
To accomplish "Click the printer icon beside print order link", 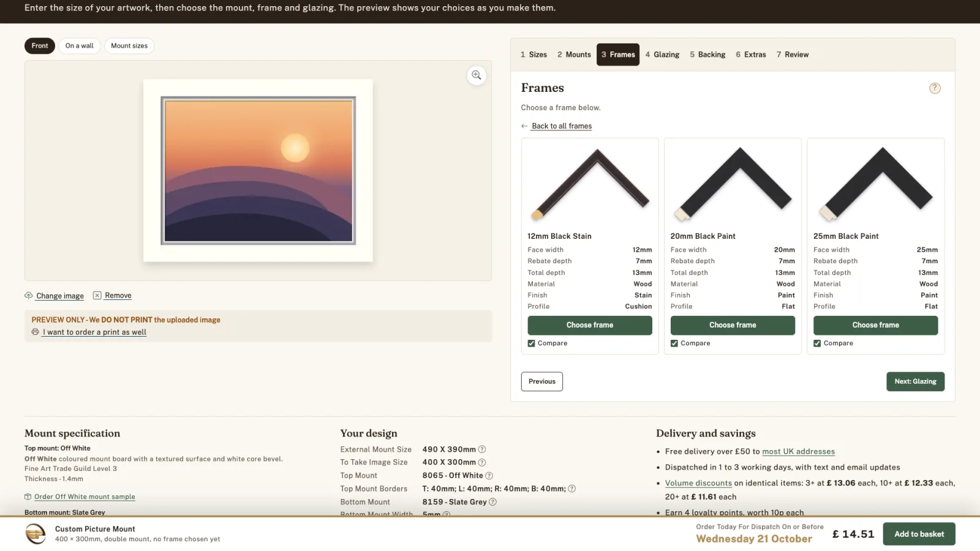I will pyautogui.click(x=35, y=332).
